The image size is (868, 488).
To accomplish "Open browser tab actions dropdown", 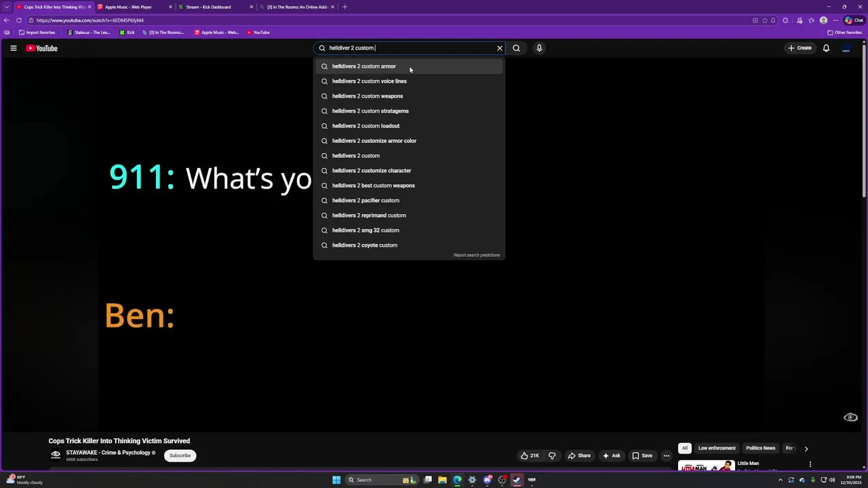I will [7, 7].
